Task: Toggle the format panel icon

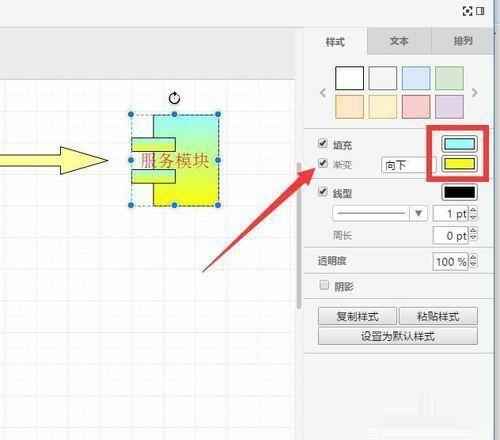Action: pyautogui.click(x=480, y=11)
